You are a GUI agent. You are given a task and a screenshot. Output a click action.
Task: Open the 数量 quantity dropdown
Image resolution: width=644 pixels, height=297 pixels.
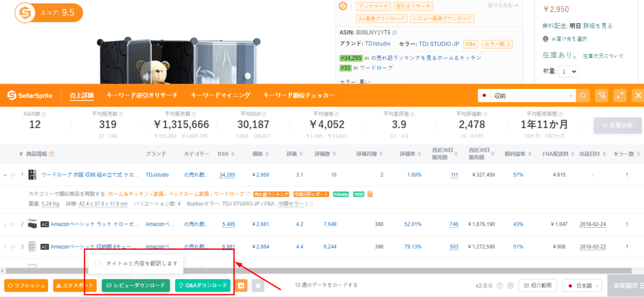click(568, 71)
